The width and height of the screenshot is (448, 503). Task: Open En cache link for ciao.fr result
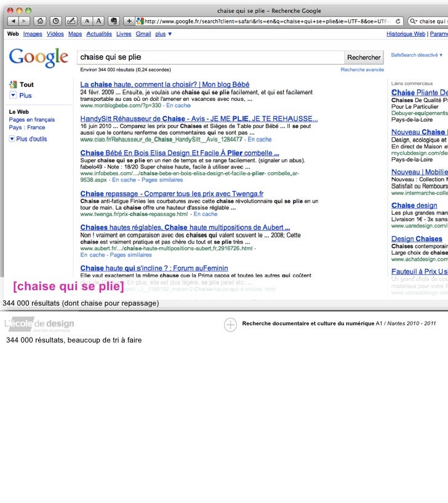[x=260, y=140]
